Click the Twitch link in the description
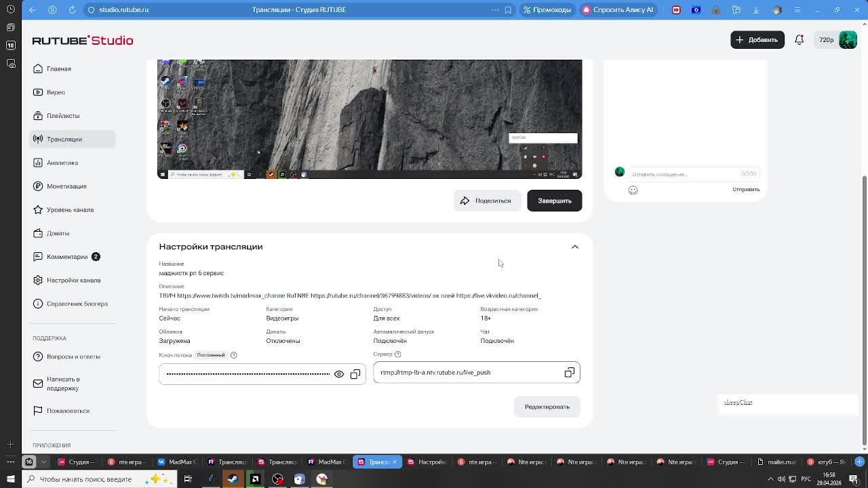The image size is (868, 488). tap(231, 296)
